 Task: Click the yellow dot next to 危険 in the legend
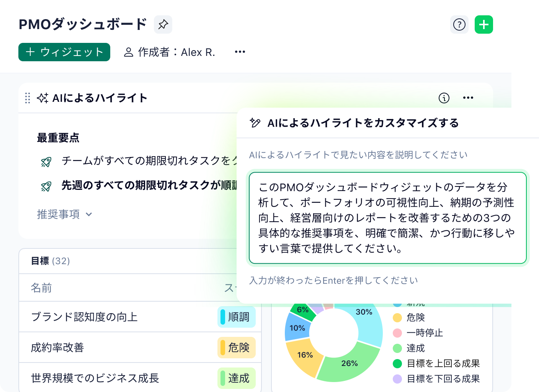coord(397,318)
